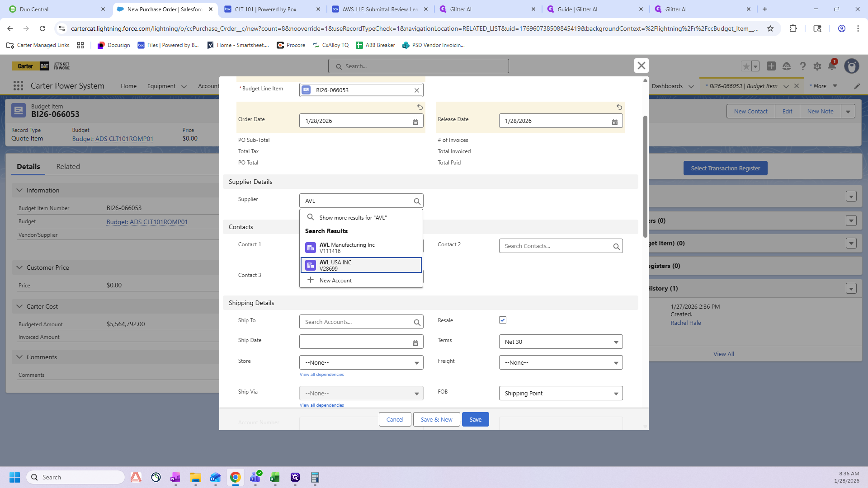Image resolution: width=868 pixels, height=488 pixels.
Task: Undo the Order Date change
Action: pos(420,108)
